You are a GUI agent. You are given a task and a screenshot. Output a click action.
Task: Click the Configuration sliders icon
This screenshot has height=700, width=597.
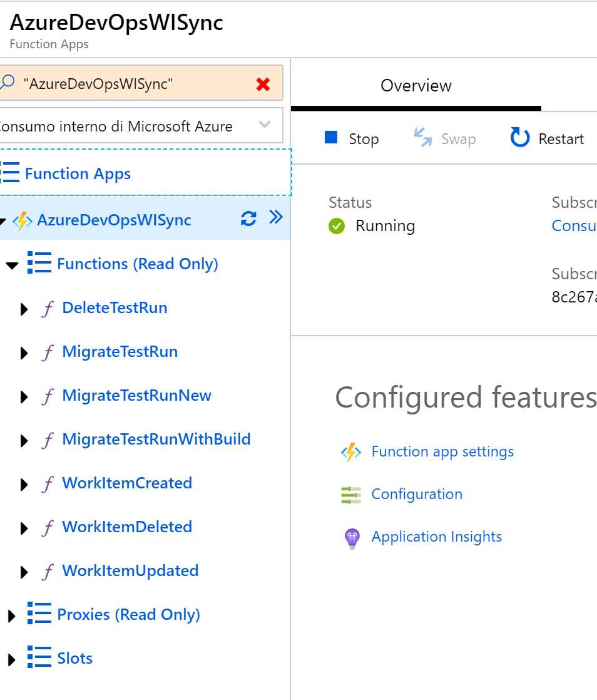coord(350,494)
